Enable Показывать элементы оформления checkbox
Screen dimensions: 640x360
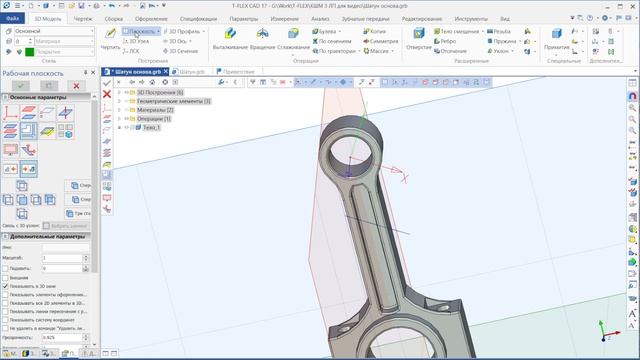coord(5,295)
